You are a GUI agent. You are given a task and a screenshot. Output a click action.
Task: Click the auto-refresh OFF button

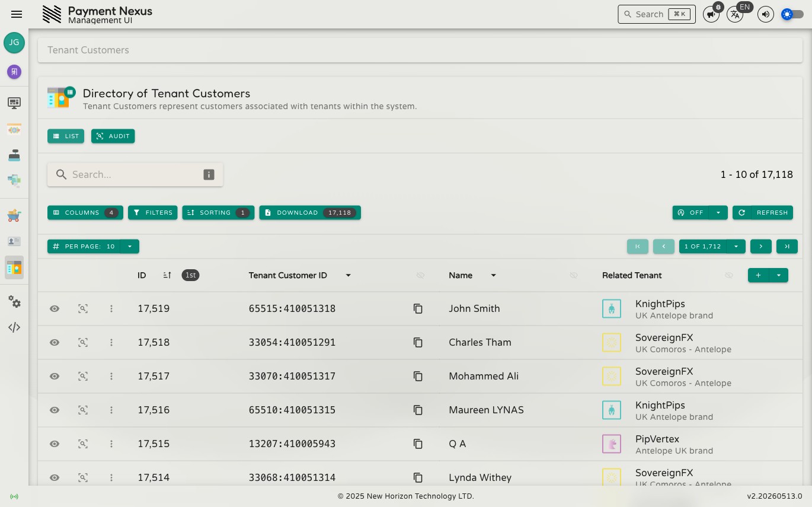690,212
